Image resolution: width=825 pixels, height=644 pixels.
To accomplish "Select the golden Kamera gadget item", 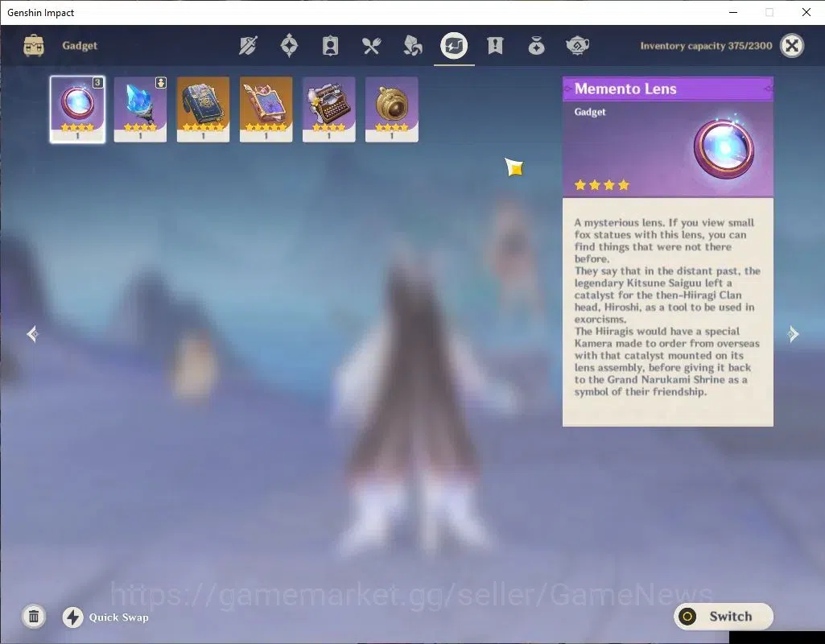I will tap(391, 109).
